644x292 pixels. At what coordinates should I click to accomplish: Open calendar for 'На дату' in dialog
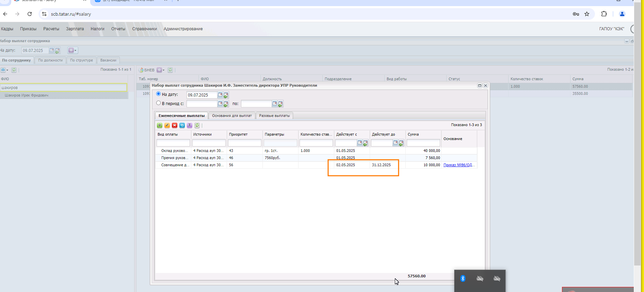pyautogui.click(x=220, y=95)
